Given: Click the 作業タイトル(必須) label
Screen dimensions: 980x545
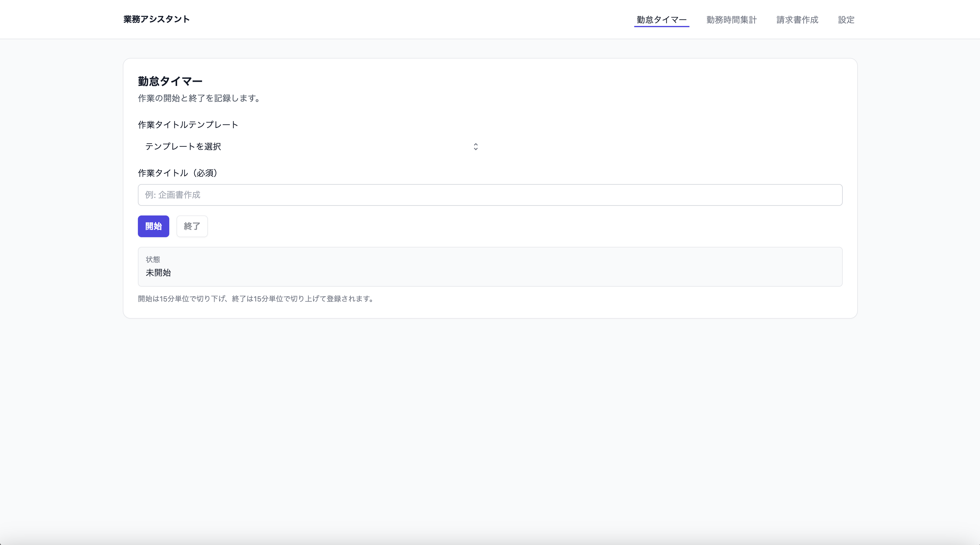Looking at the screenshot, I should pos(178,173).
